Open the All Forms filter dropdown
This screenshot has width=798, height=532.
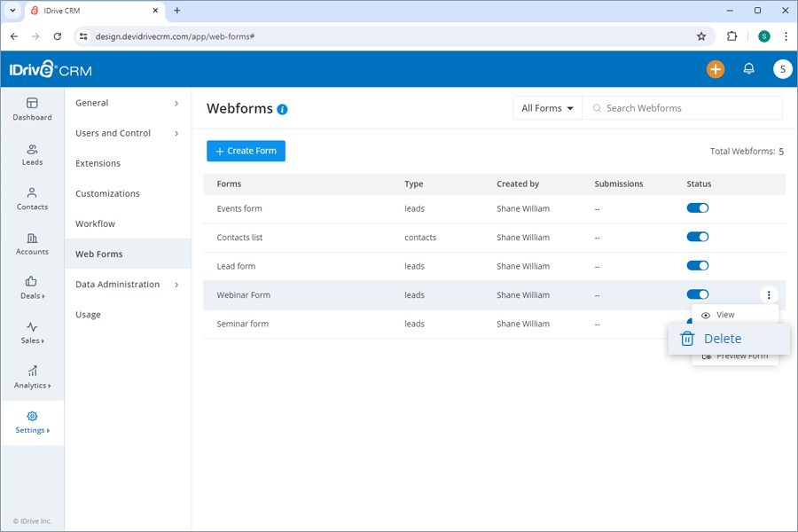[x=547, y=107]
